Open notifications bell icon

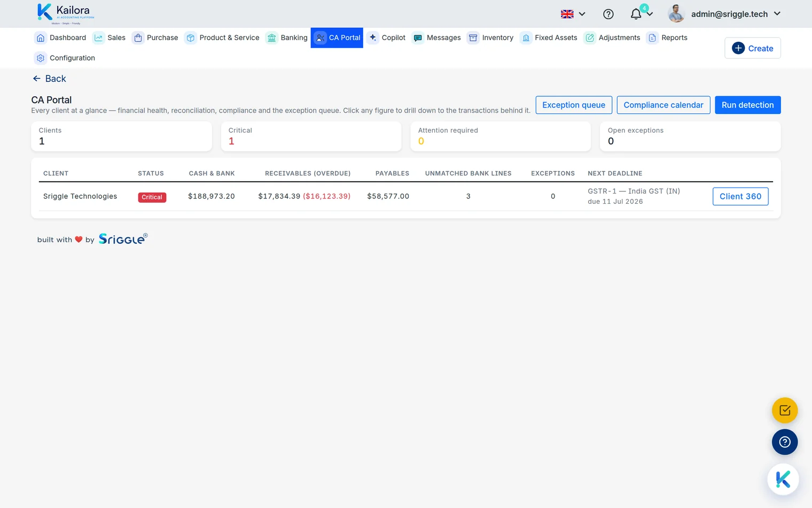click(636, 14)
